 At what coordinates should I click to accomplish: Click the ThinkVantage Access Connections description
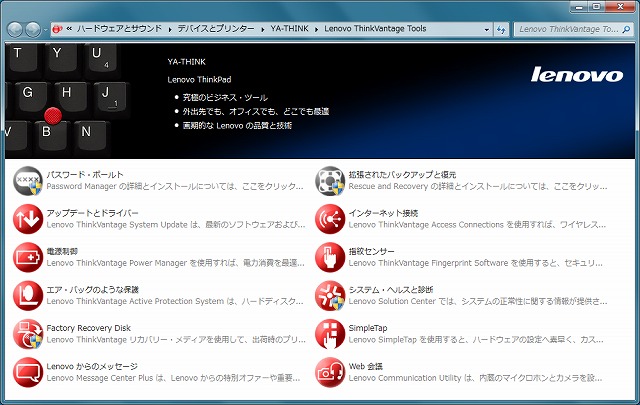coord(477,225)
